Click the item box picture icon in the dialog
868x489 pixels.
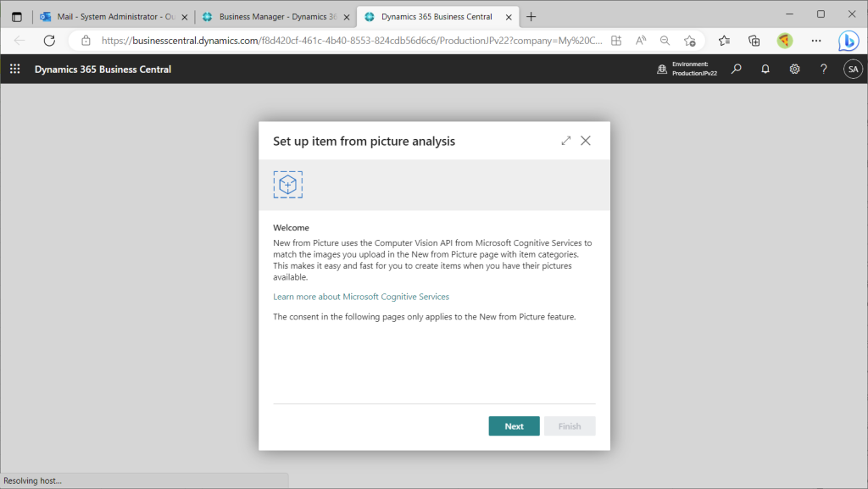(x=288, y=185)
